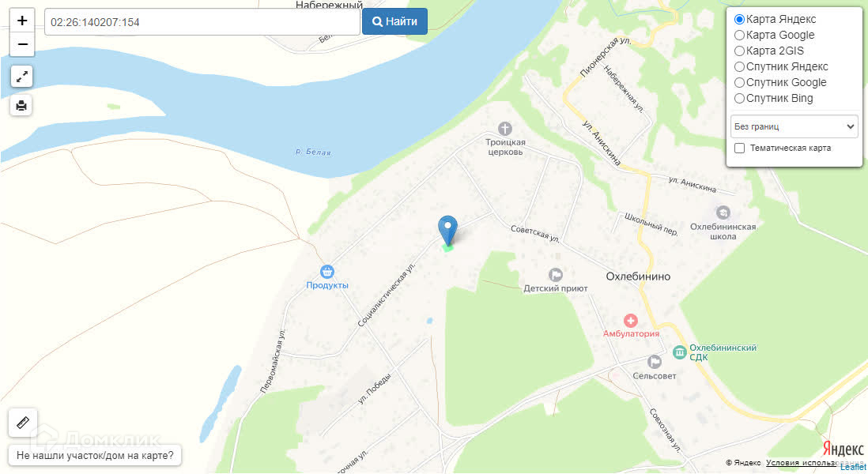Image resolution: width=868 pixels, height=474 pixels.
Task: Open the ruler measurement tool
Action: coord(23,423)
